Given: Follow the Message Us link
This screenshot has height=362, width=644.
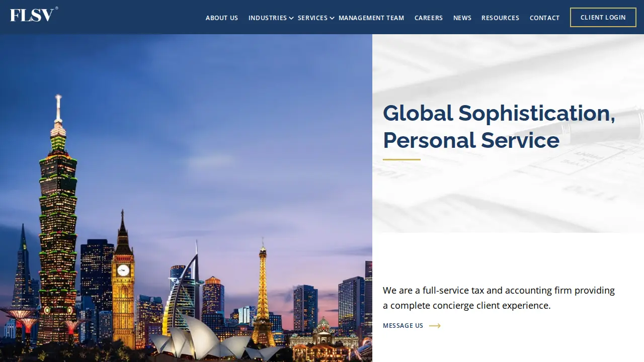Looking at the screenshot, I should pyautogui.click(x=403, y=326).
